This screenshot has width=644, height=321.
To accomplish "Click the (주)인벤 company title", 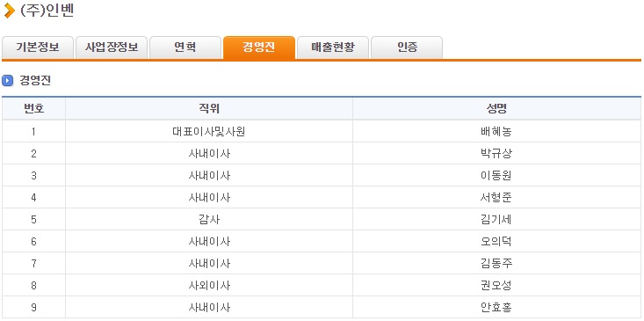I will pos(47,11).
